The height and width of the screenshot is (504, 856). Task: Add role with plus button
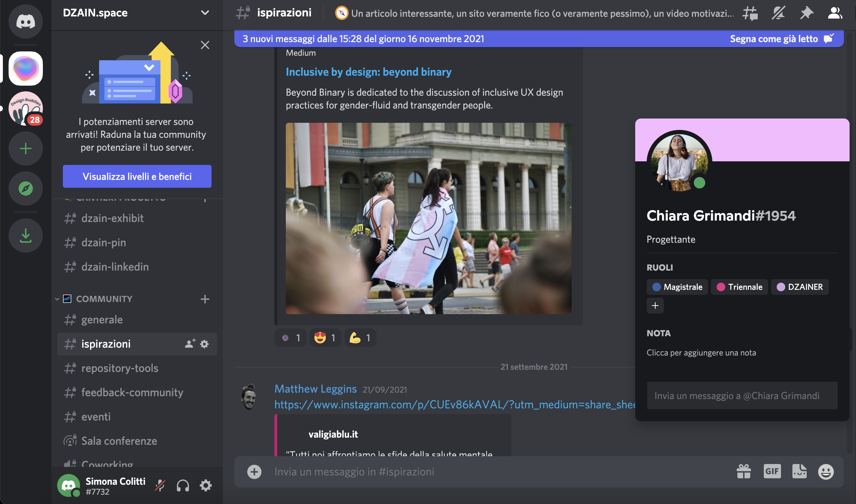[x=655, y=306]
